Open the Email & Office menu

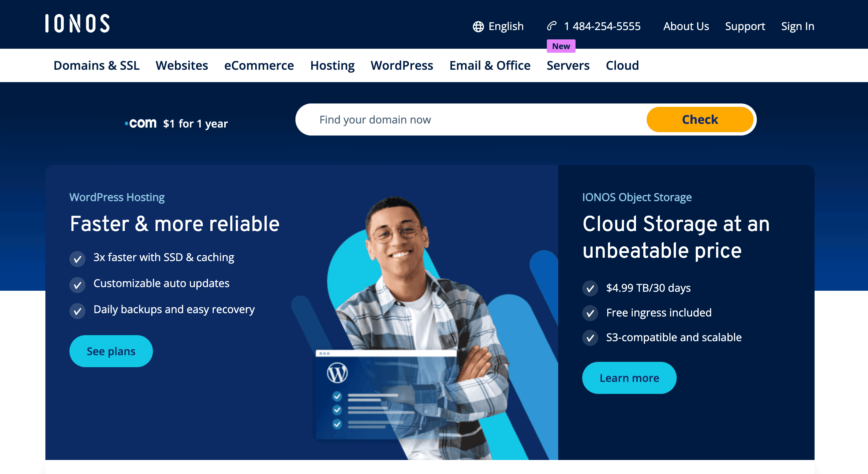click(x=490, y=65)
